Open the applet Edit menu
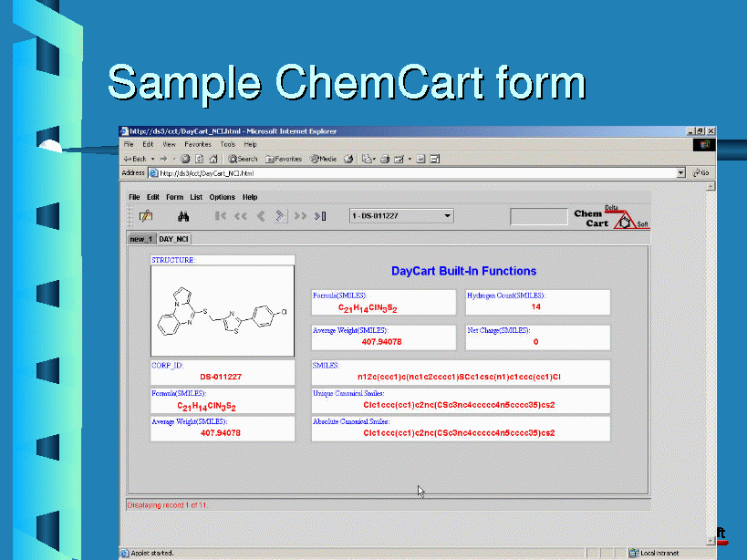The image size is (747, 560). [153, 197]
